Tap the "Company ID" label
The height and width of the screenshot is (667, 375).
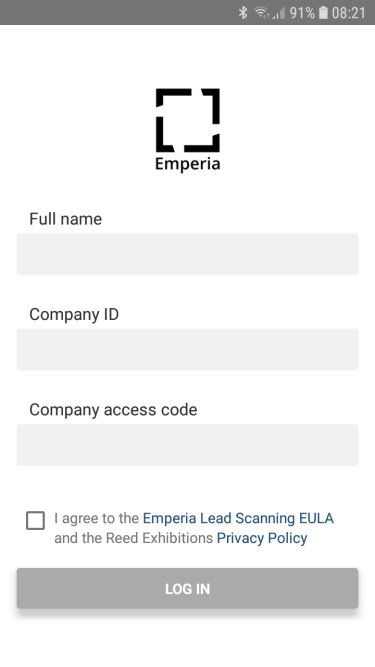tap(74, 314)
